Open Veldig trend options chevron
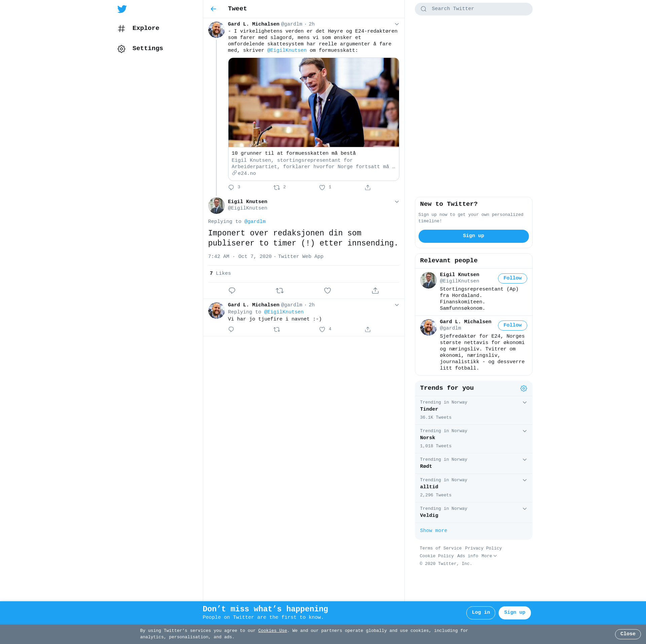Image resolution: width=646 pixels, height=644 pixels. pyautogui.click(x=525, y=509)
